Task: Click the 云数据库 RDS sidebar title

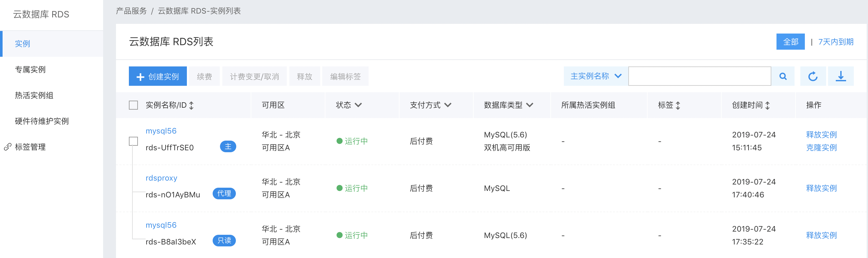Action: (x=41, y=14)
